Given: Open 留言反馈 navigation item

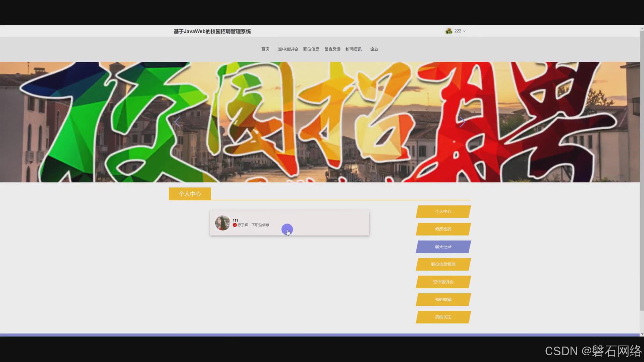Looking at the screenshot, I should (x=332, y=49).
